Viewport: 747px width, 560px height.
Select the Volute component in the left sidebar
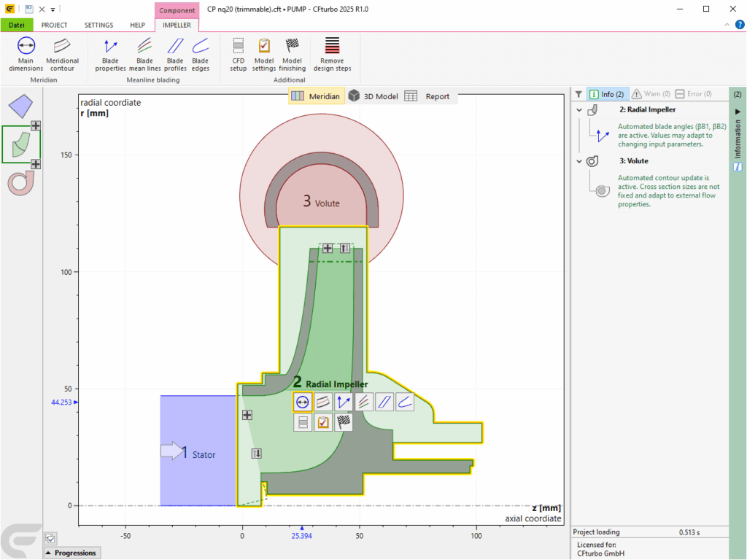tap(21, 183)
